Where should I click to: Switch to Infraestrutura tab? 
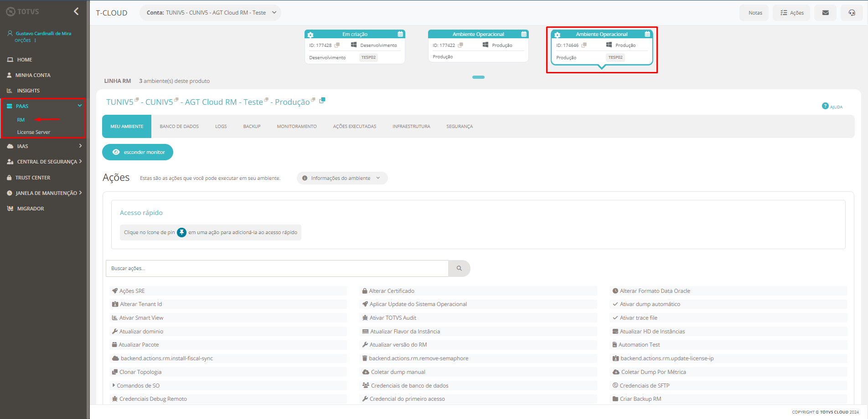(x=411, y=127)
